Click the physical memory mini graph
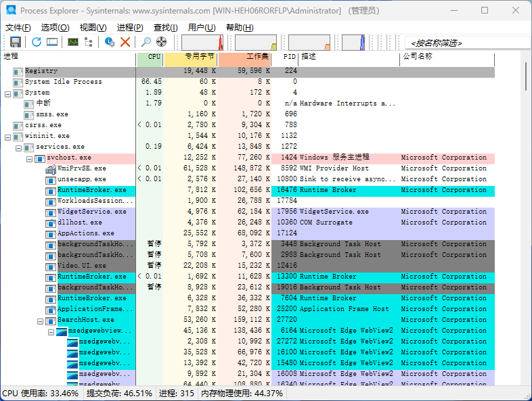Image resolution: width=532 pixels, height=401 pixels. [x=309, y=43]
